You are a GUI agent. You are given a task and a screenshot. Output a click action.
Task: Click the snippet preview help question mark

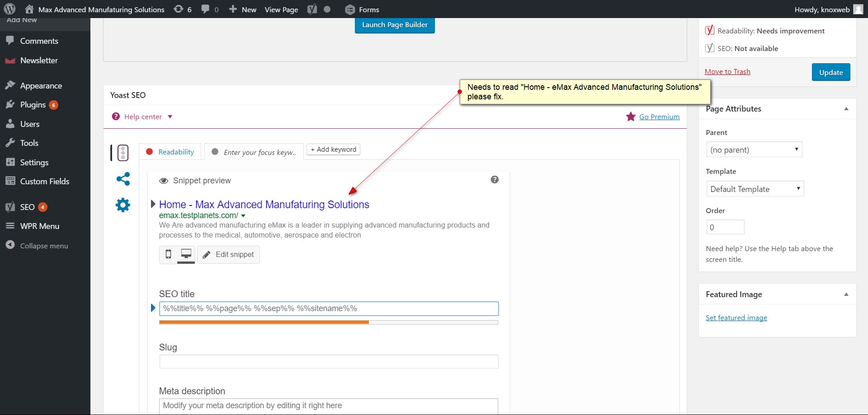pos(495,180)
